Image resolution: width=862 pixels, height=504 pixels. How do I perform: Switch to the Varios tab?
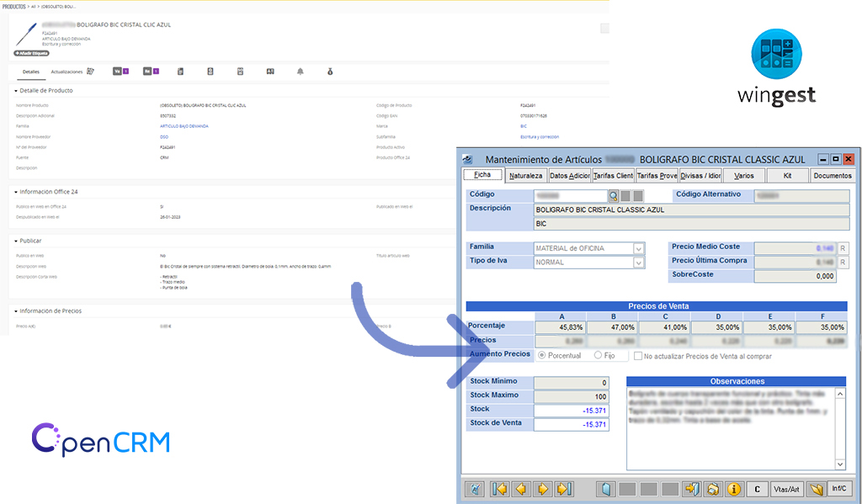pos(744,176)
